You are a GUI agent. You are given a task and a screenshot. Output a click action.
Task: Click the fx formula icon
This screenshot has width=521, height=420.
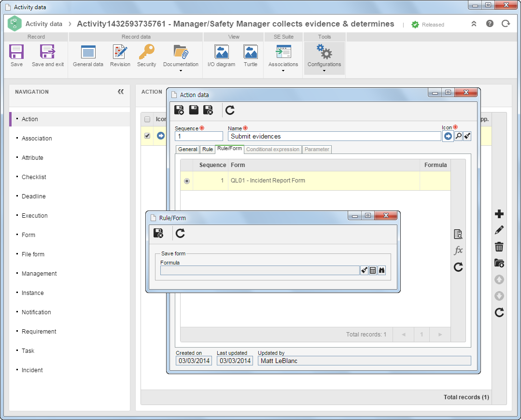click(x=458, y=250)
